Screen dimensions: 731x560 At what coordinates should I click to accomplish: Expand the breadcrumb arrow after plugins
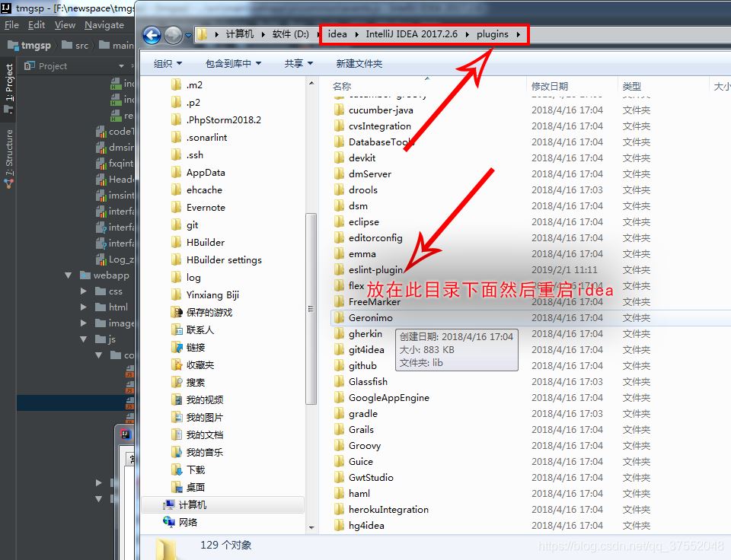click(518, 34)
